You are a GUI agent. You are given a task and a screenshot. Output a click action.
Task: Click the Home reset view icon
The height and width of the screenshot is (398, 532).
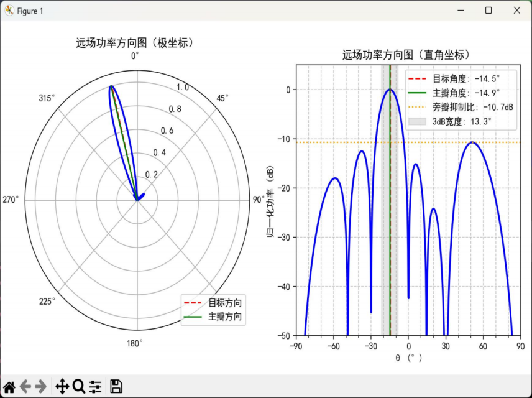[9, 386]
